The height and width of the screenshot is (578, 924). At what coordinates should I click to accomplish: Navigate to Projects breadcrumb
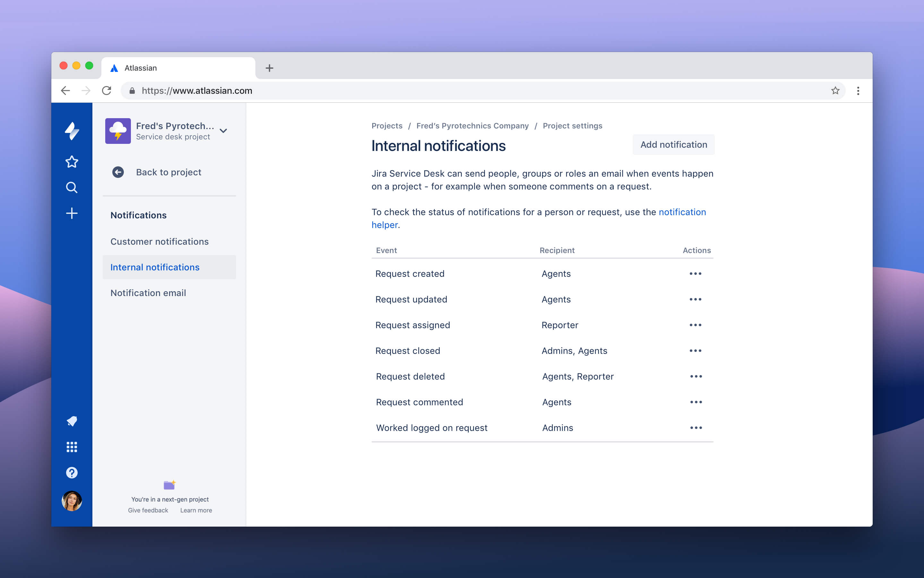pos(387,126)
